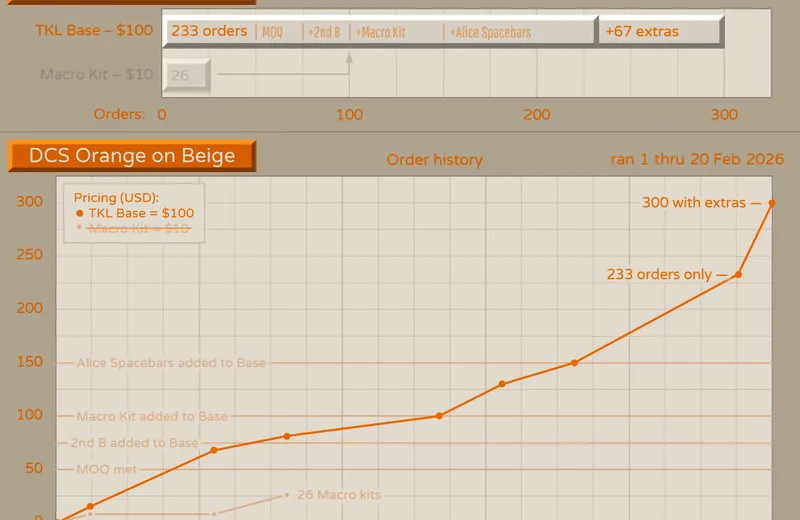This screenshot has width=800, height=520.
Task: Click the 26 Macro kits annotation
Action: click(x=339, y=495)
